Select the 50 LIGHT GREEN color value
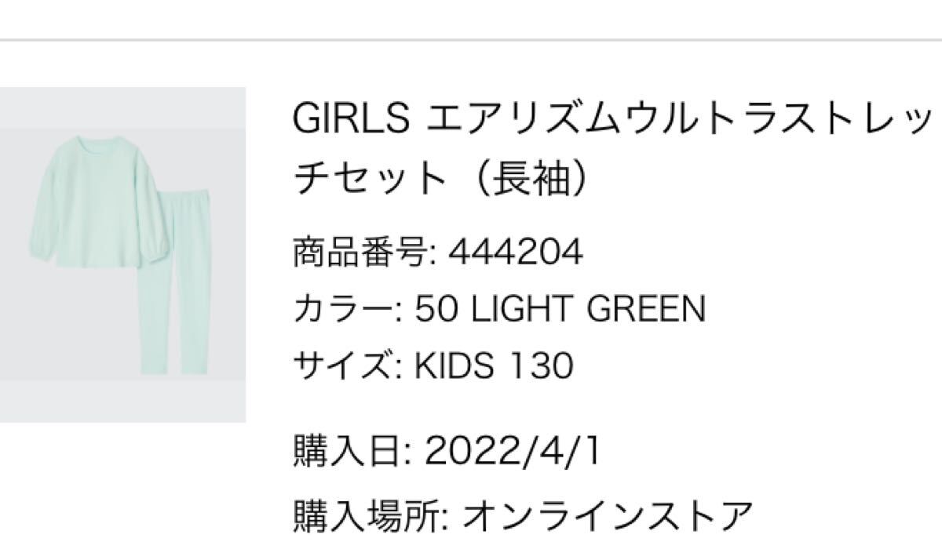The height and width of the screenshot is (560, 942). coord(560,309)
